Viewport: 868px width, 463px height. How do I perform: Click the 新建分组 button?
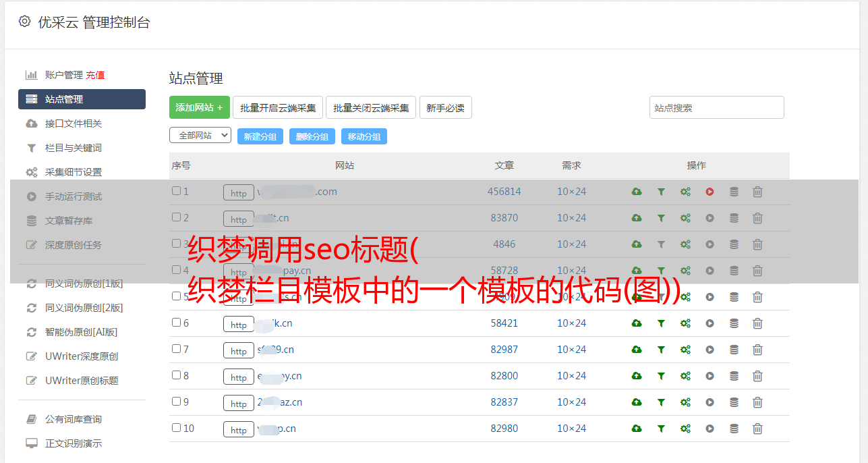point(260,136)
